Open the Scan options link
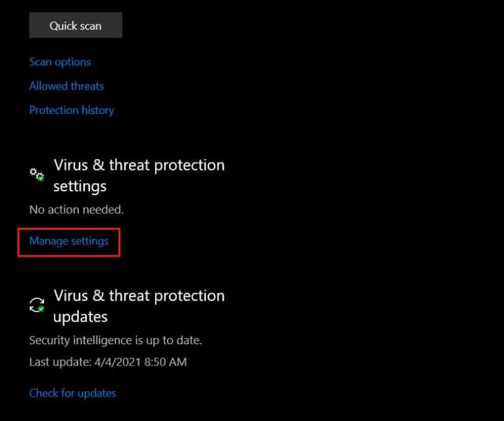504x421 pixels. (x=60, y=62)
